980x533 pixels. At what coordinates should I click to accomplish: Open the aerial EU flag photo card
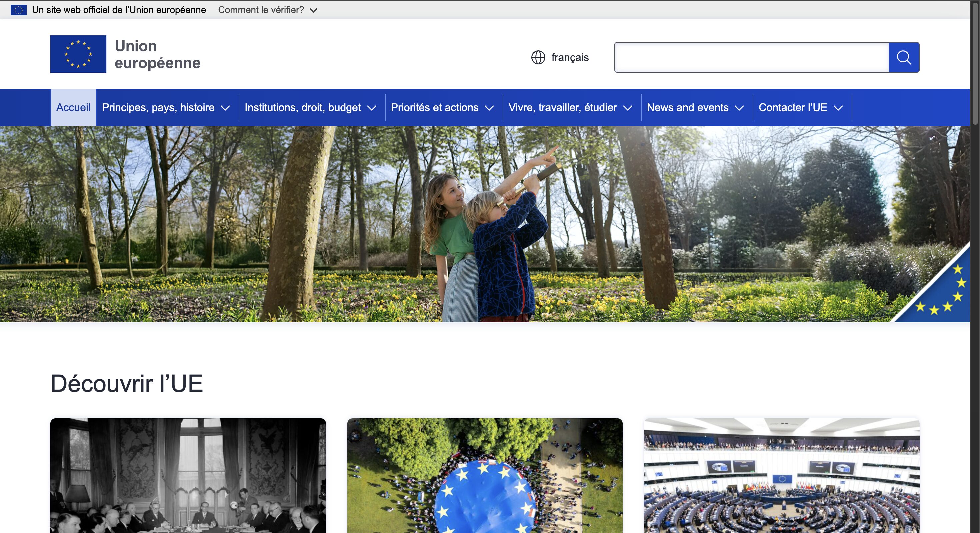pyautogui.click(x=485, y=476)
